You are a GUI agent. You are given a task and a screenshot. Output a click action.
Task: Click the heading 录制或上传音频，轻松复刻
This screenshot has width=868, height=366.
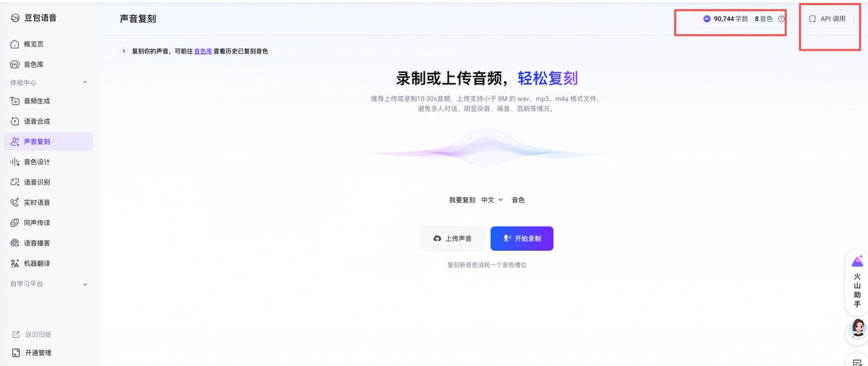(487, 78)
